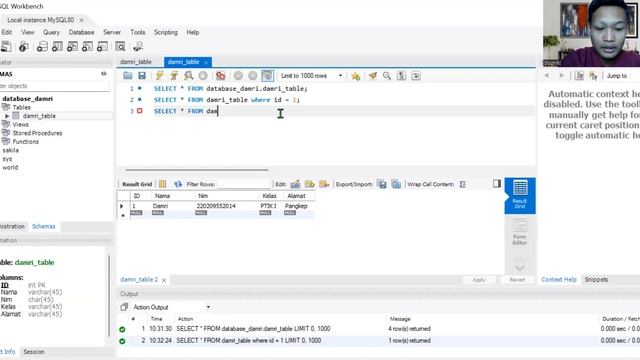Toggle Wrap Cell Content option
Image resolution: width=640 pixels, height=360 pixels.
(462, 184)
